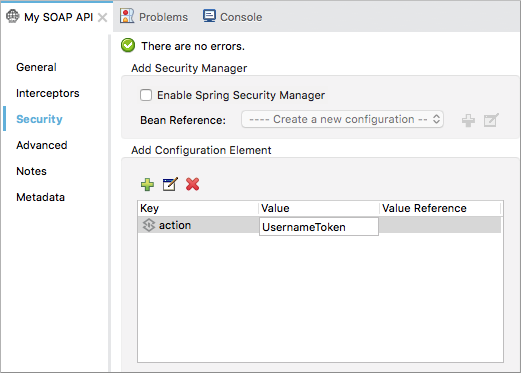Image resolution: width=521 pixels, height=373 pixels.
Task: Enable Spring Security Manager checkbox
Action: (146, 95)
